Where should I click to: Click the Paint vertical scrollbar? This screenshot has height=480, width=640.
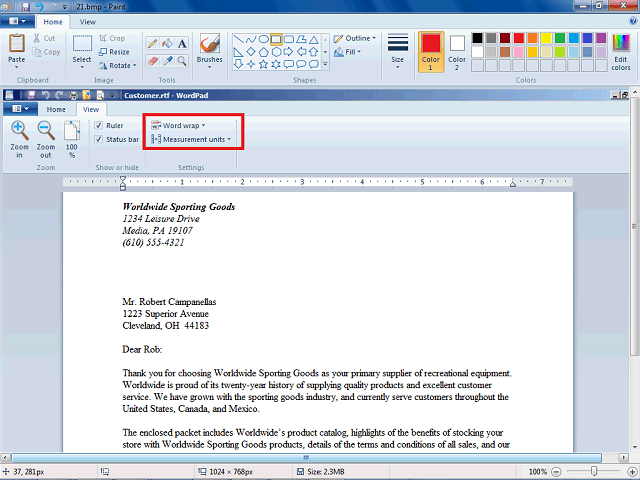(635, 226)
